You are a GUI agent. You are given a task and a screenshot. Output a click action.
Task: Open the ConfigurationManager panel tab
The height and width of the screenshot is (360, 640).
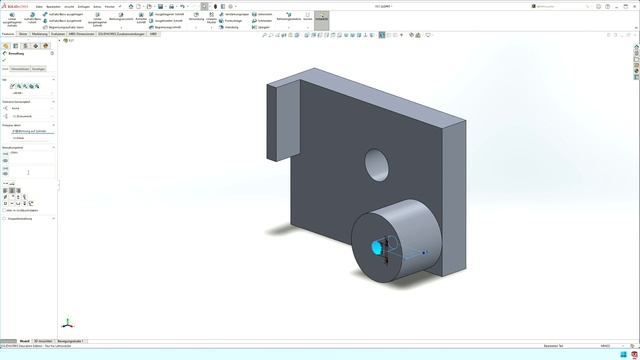click(25, 46)
